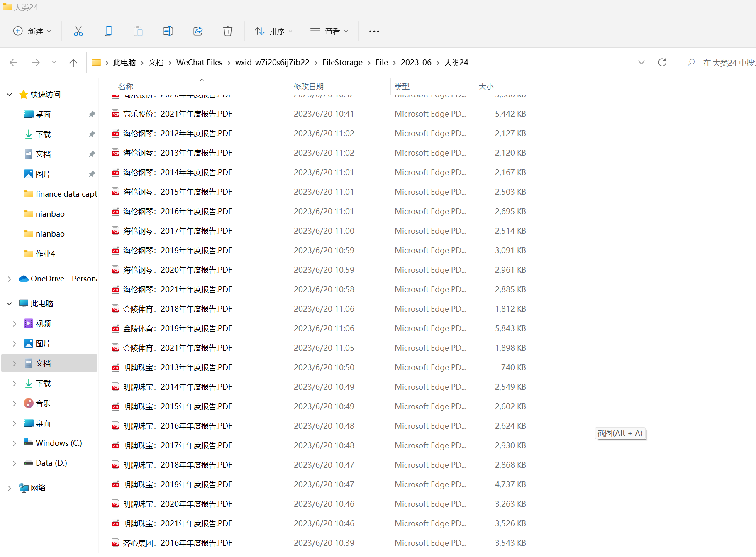
Task: Click File in the breadcrumb
Action: (x=382, y=62)
